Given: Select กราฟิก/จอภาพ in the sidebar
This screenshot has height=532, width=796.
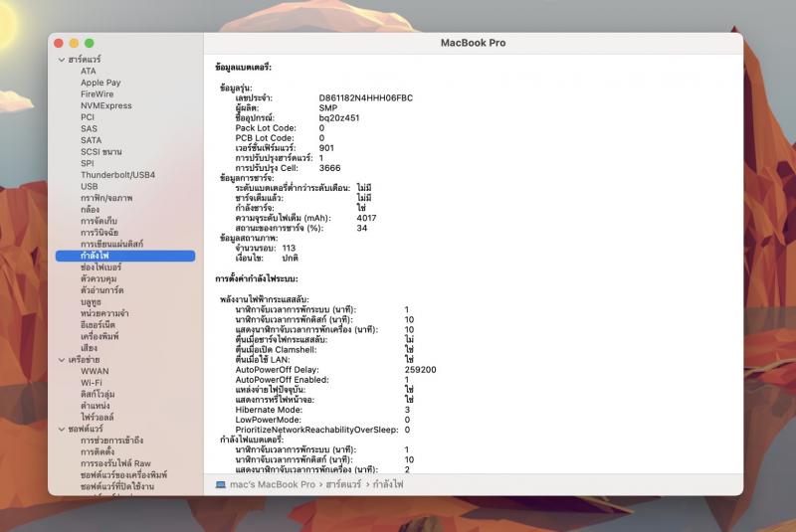Looking at the screenshot, I should [x=106, y=198].
